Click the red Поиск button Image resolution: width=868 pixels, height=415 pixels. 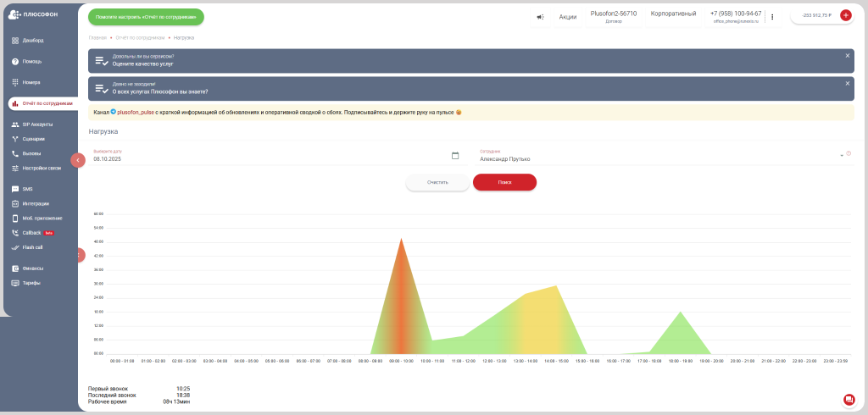click(504, 182)
